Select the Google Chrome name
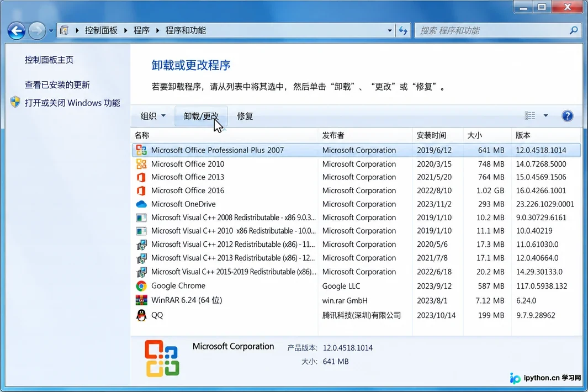The width and height of the screenshot is (588, 392). (178, 286)
